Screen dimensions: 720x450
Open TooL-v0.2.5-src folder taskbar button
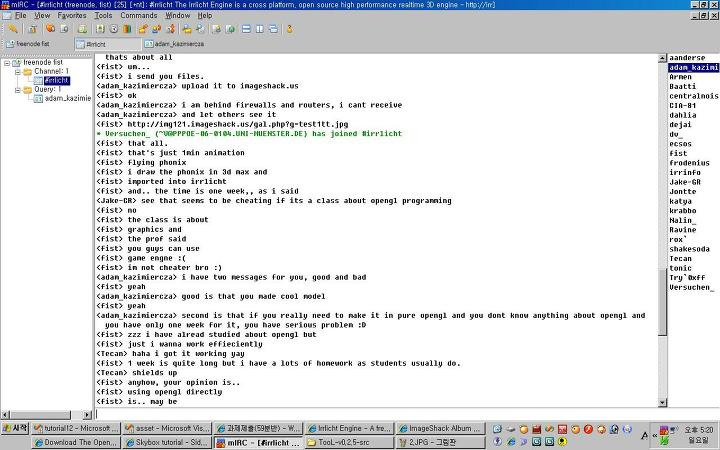350,443
